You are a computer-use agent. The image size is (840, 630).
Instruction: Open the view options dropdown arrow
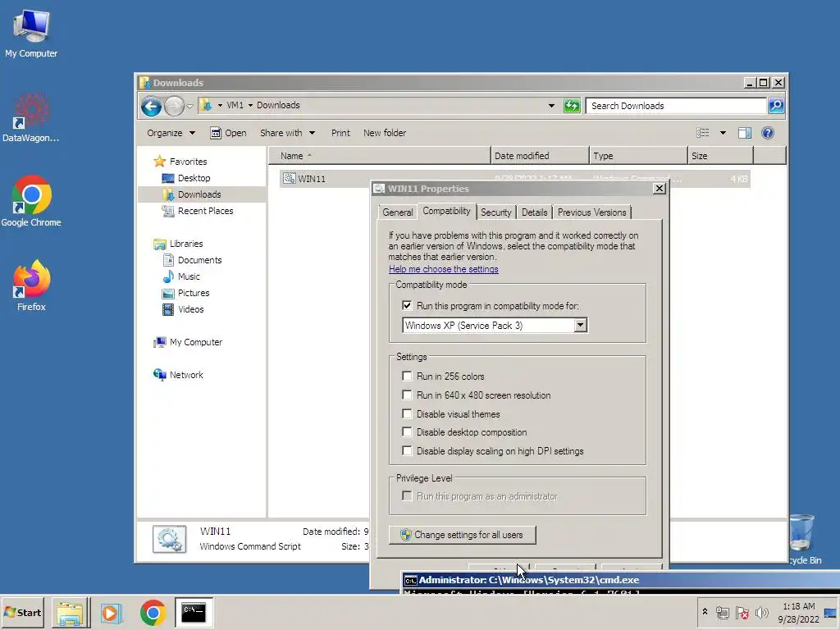click(x=723, y=133)
